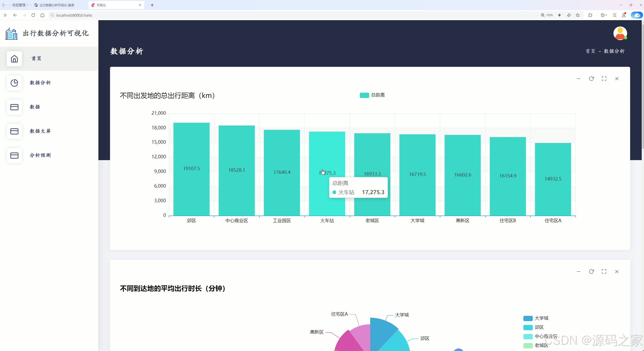Image resolution: width=644 pixels, height=351 pixels.
Task: Click the home icon in sidebar
Action: tap(14, 59)
